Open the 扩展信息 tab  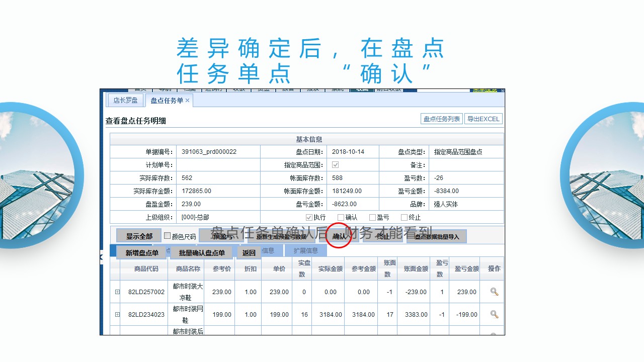(305, 250)
